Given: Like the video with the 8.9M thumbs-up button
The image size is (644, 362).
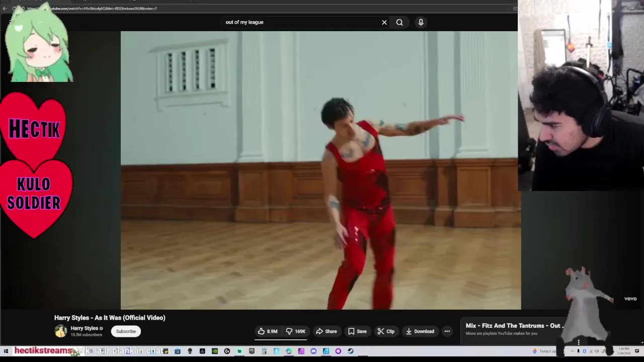Looking at the screenshot, I should 268,331.
